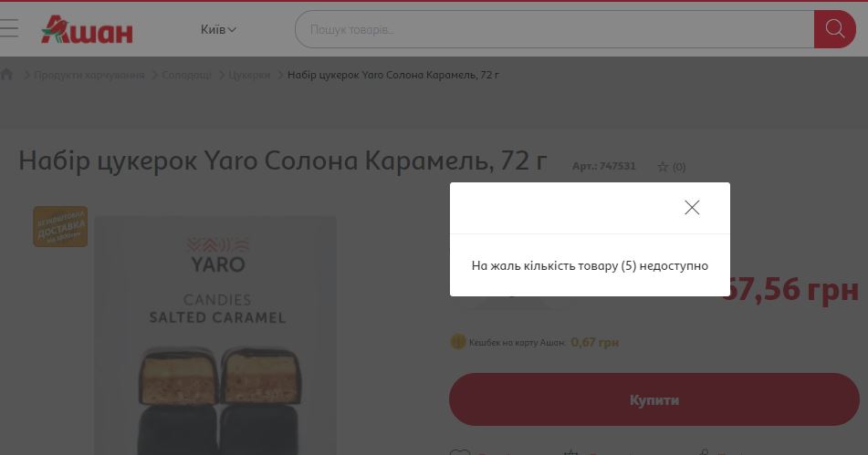Click the star rating icon
Viewport: 868px width, 455px height.
pos(663,167)
